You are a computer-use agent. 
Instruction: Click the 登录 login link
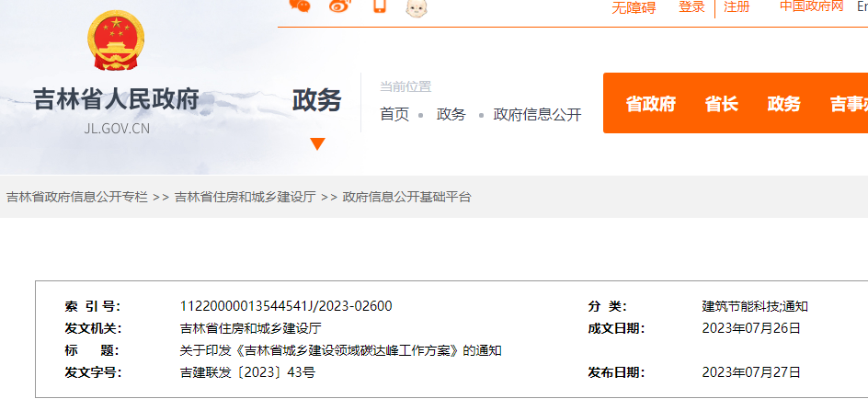click(691, 7)
